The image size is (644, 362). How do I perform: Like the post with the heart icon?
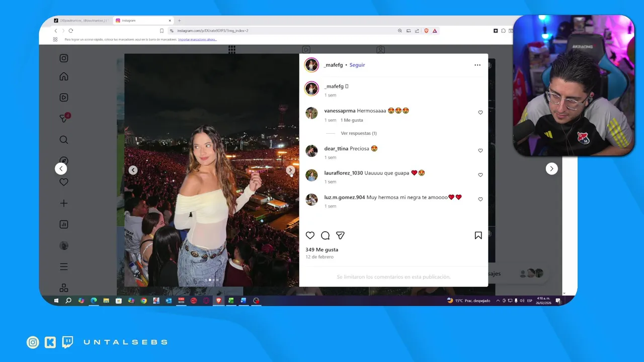point(310,235)
